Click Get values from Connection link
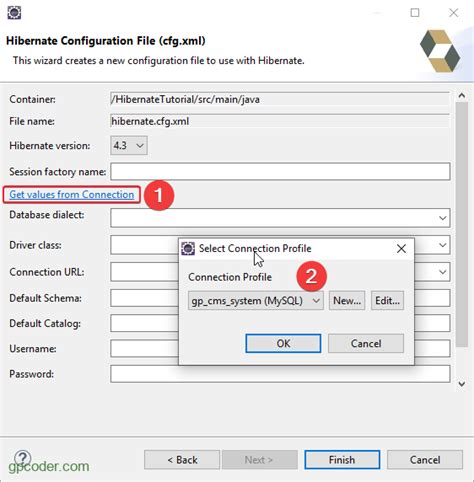The width and height of the screenshot is (474, 482). pos(72,194)
